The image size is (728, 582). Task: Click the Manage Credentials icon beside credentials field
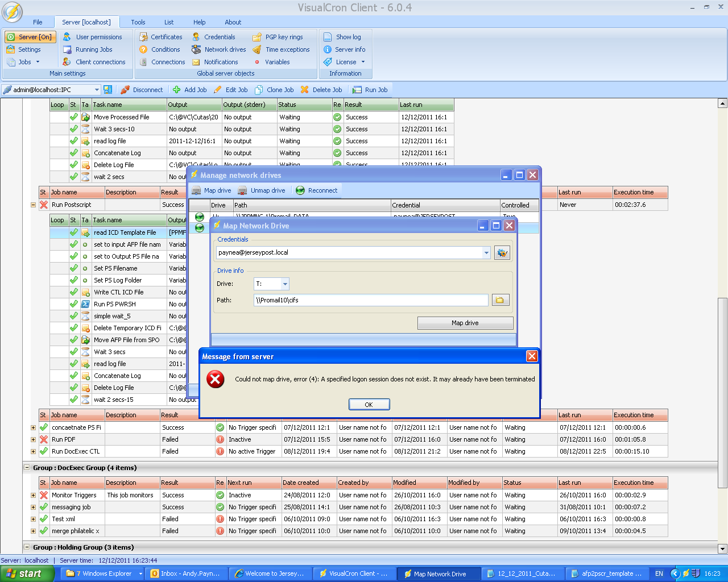coord(502,253)
